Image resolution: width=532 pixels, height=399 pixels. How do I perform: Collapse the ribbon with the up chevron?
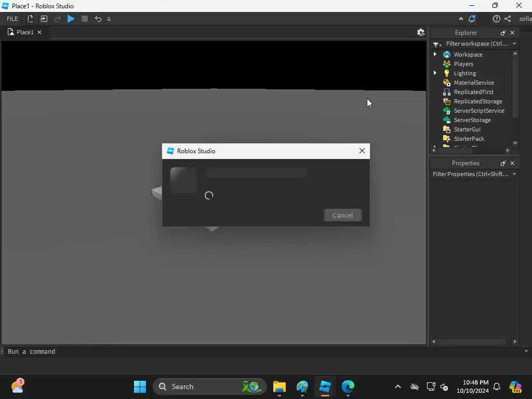tap(461, 19)
